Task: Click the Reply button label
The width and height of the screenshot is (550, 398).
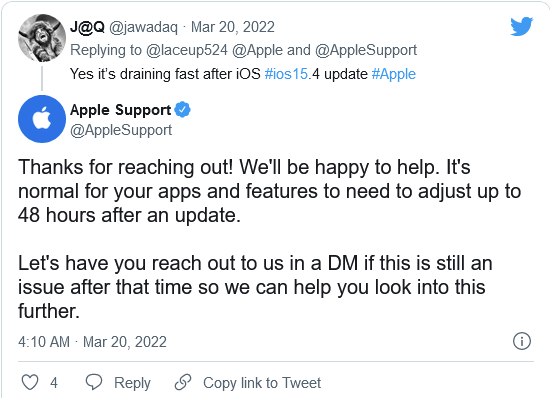Action: [x=132, y=383]
